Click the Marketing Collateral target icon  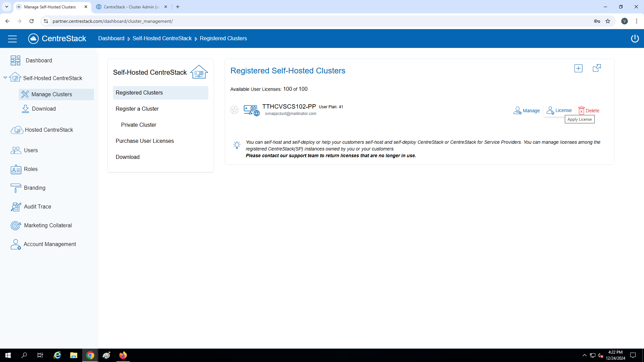15,226
